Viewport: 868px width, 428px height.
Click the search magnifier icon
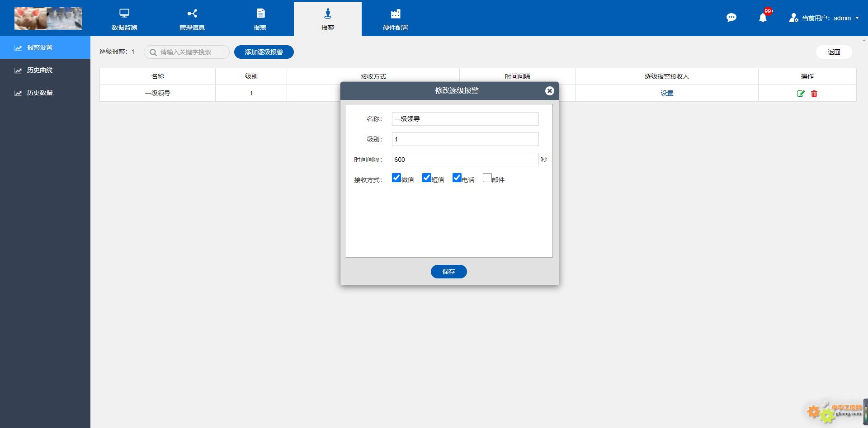[153, 52]
